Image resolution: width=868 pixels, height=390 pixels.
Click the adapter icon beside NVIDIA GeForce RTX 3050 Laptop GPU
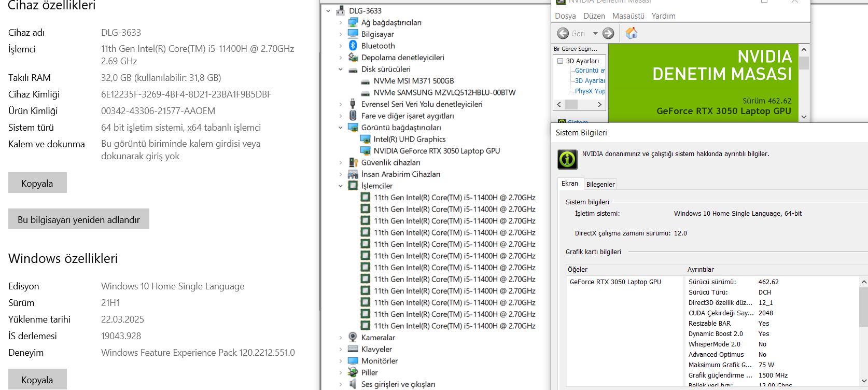(x=366, y=151)
